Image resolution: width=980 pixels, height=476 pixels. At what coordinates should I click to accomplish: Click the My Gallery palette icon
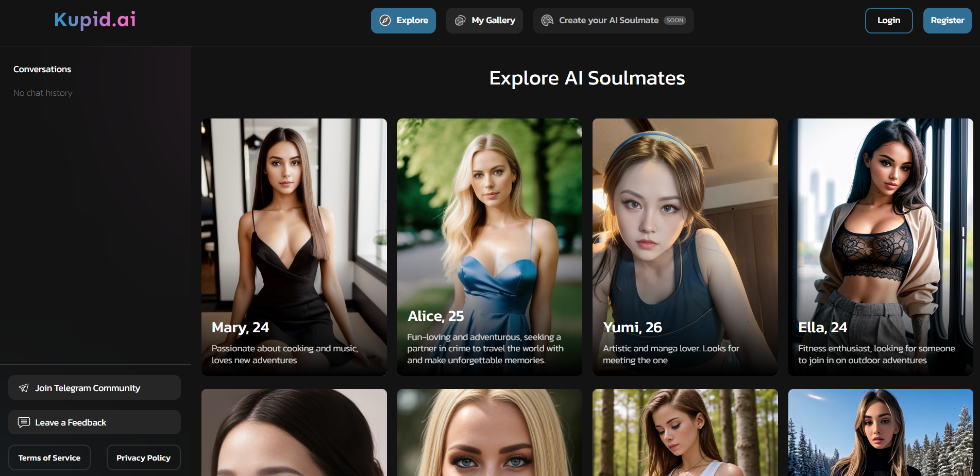(x=460, y=21)
